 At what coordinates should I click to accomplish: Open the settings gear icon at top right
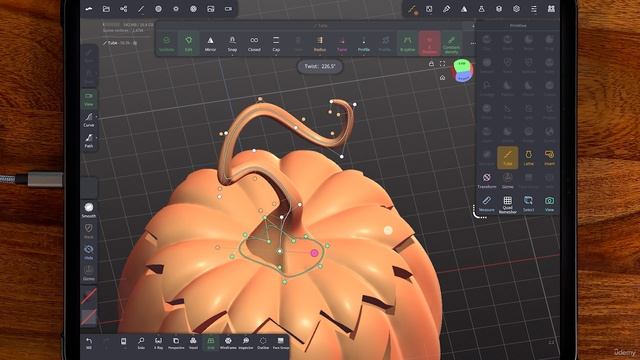point(516,9)
